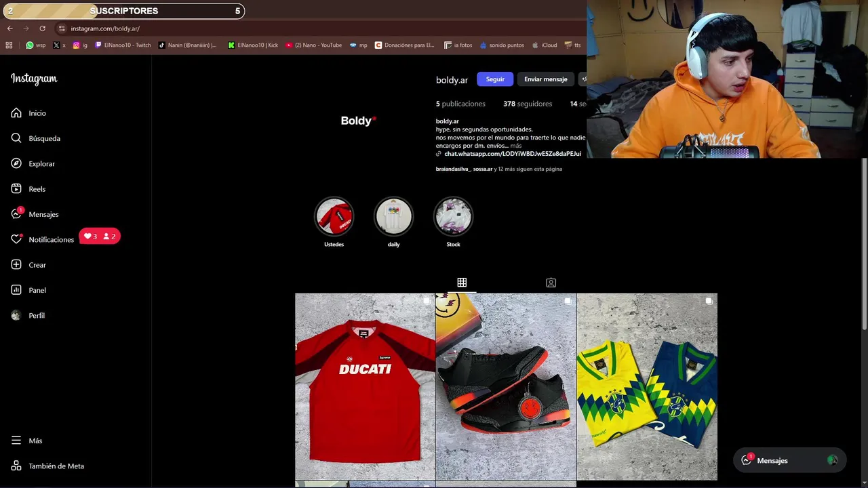Image resolution: width=868 pixels, height=488 pixels.
Task: Open the black Jordan sneakers post
Action: click(506, 386)
